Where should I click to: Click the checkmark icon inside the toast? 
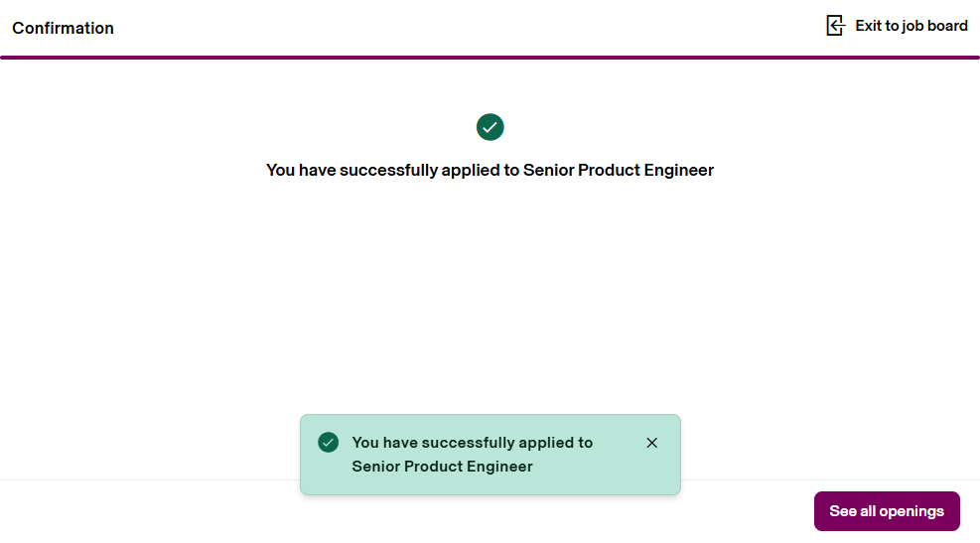(329, 442)
